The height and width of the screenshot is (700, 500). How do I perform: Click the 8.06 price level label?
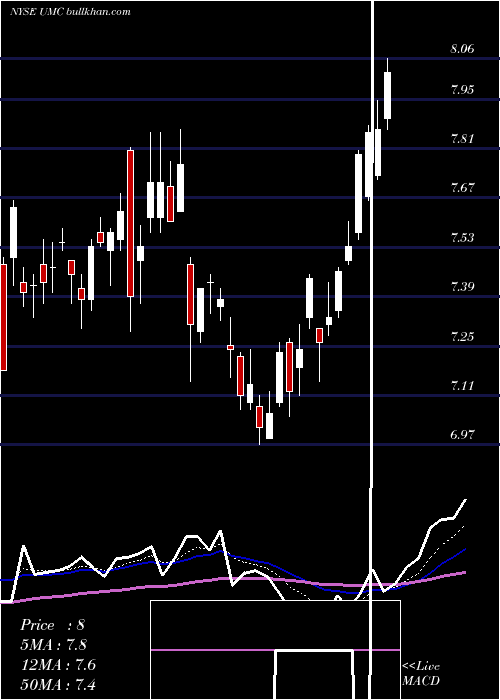click(x=462, y=48)
